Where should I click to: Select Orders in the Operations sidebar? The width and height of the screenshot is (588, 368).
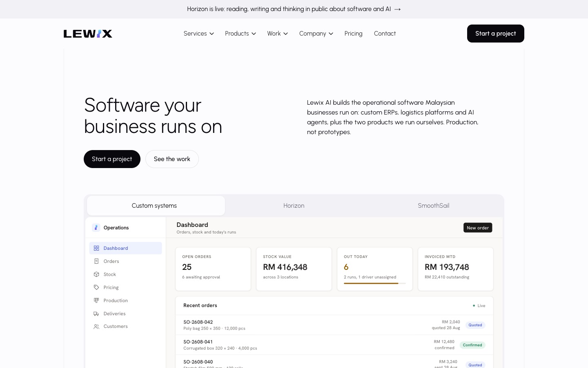pyautogui.click(x=125, y=261)
